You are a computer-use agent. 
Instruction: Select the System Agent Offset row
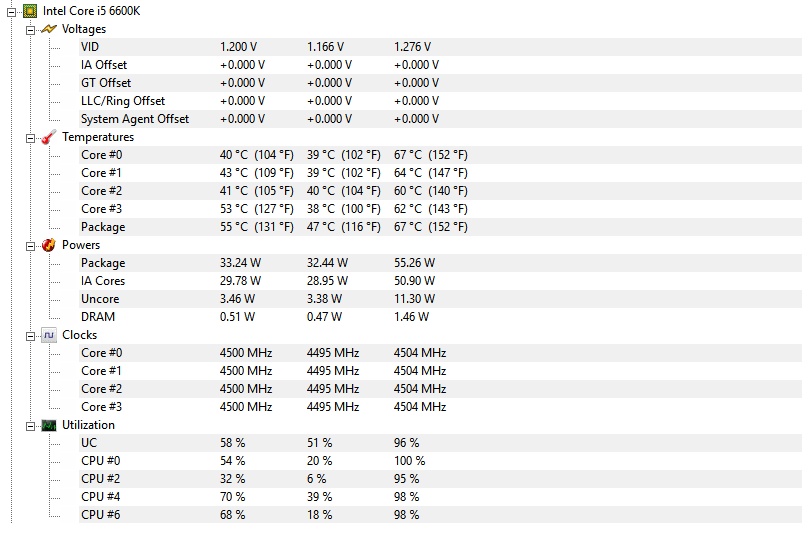click(x=440, y=119)
